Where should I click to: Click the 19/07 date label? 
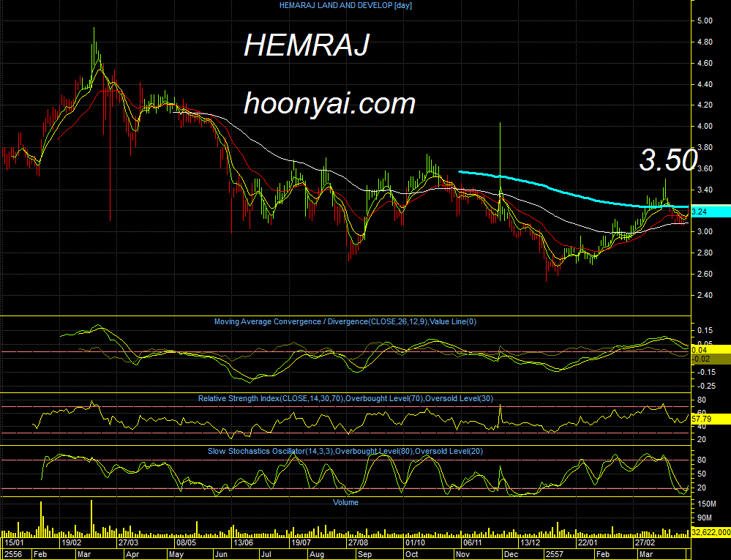tap(301, 542)
